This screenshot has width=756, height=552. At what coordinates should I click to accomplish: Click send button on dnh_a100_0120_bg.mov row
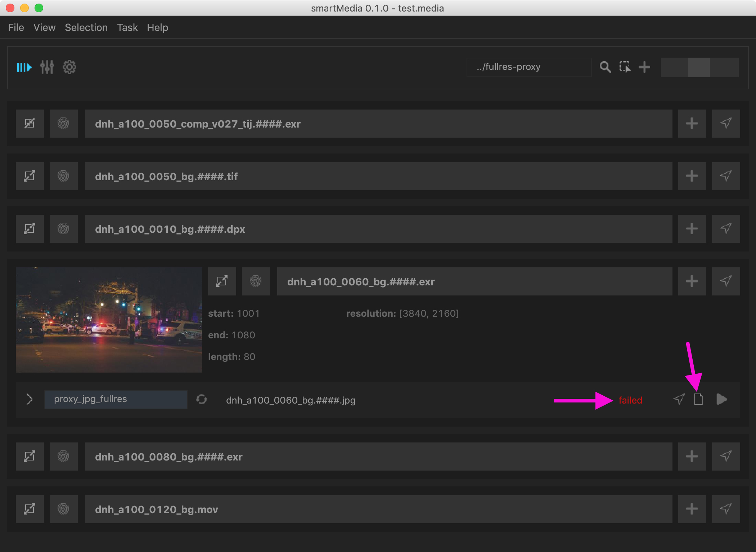point(725,509)
